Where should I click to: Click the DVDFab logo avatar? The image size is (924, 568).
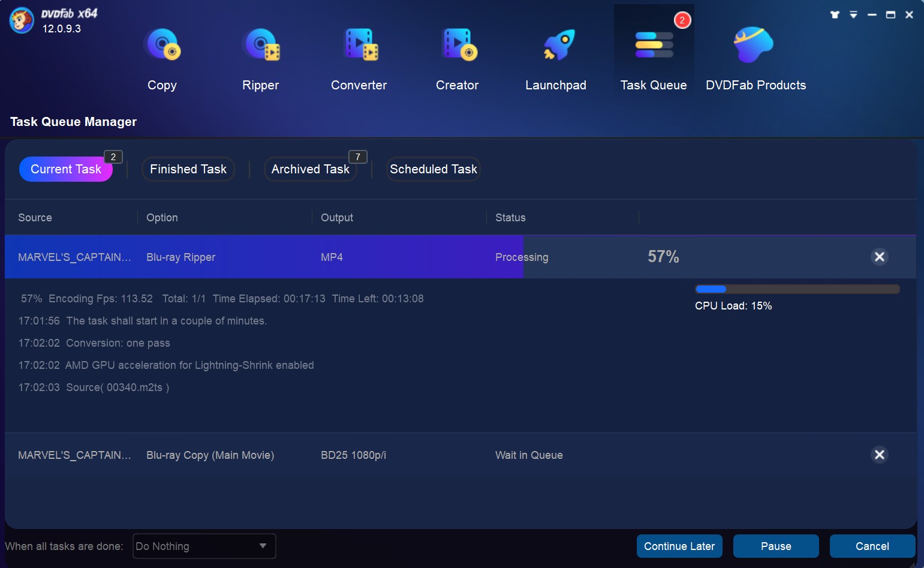click(22, 20)
